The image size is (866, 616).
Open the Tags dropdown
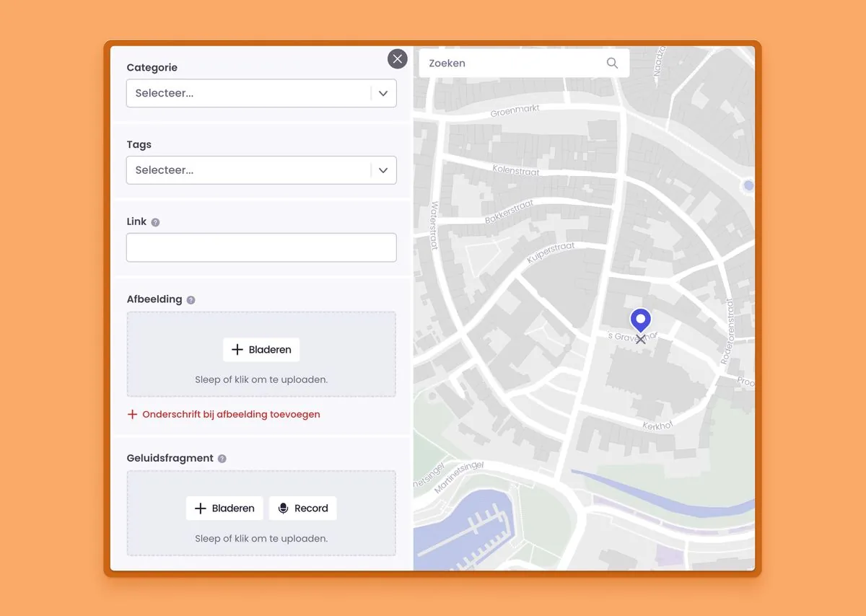tap(261, 170)
